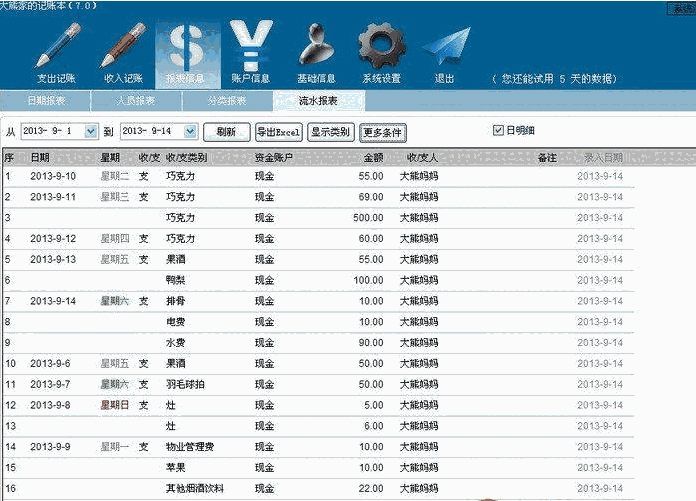Viewport: 696px width, 501px height.
Task: Select 羽毛球拍 category in row 11
Action: [186, 384]
